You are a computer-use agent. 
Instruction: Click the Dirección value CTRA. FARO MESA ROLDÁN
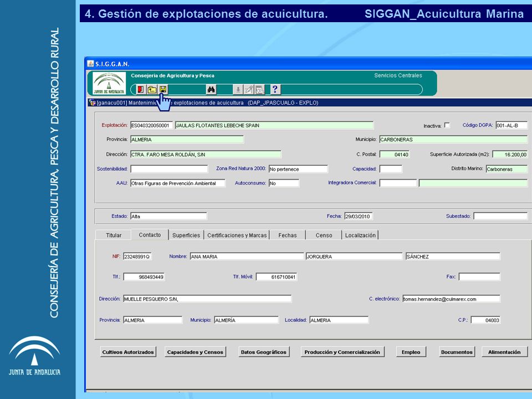coord(206,155)
